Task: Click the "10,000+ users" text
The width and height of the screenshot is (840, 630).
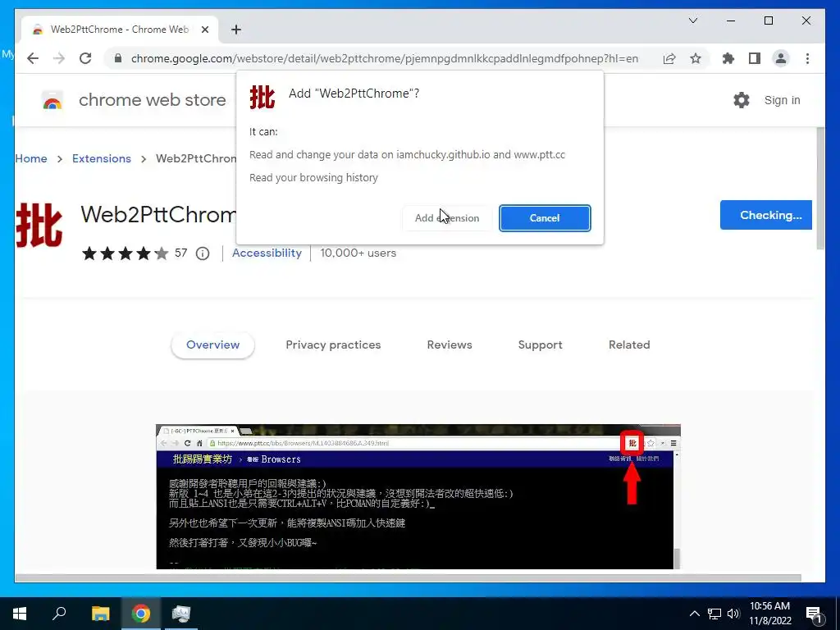Action: (358, 253)
